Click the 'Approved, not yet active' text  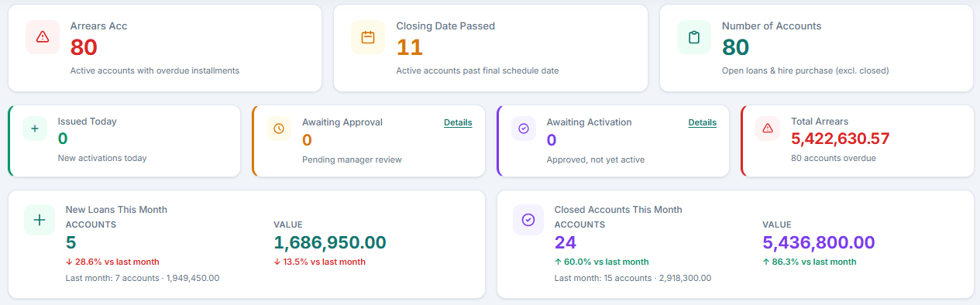point(596,159)
